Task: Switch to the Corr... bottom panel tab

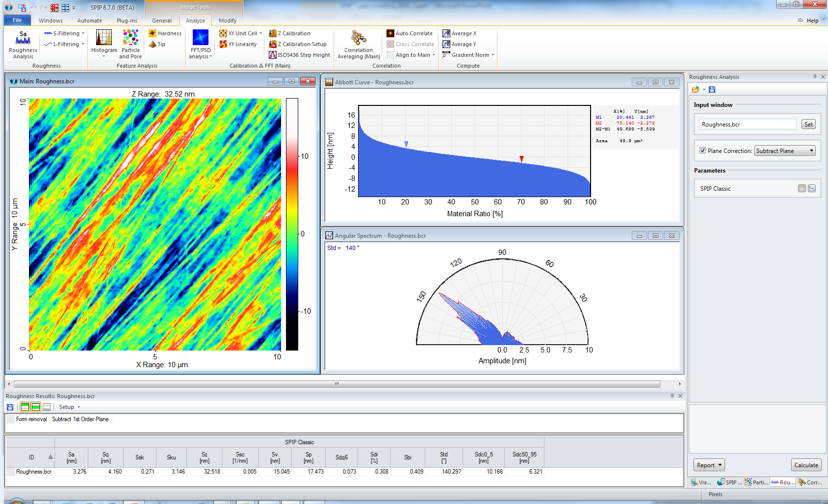Action: tap(810, 482)
